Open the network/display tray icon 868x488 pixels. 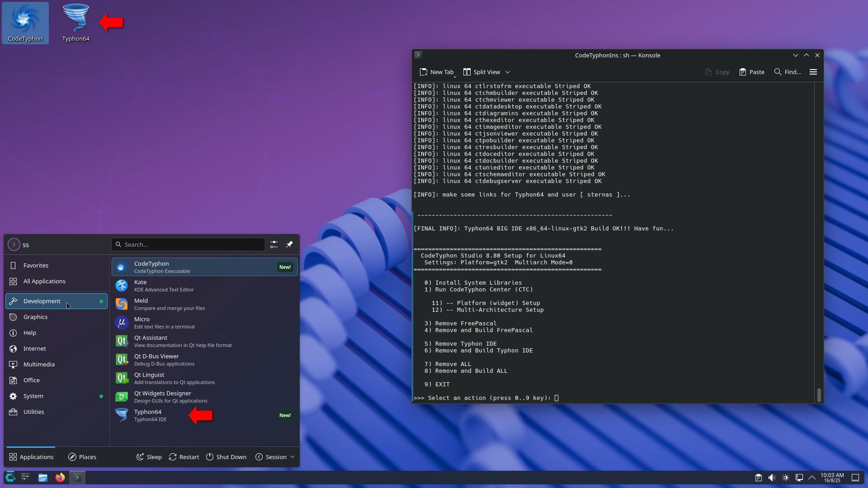[x=799, y=478]
